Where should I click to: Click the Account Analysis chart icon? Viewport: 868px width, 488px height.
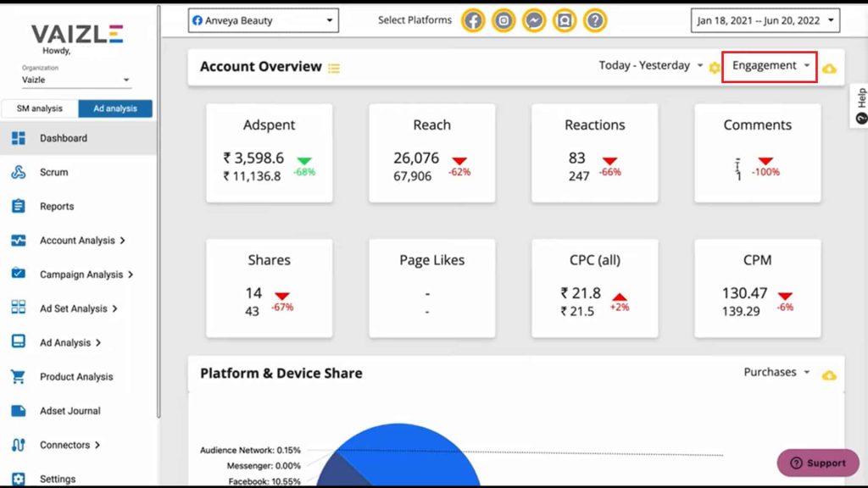pyautogui.click(x=19, y=240)
